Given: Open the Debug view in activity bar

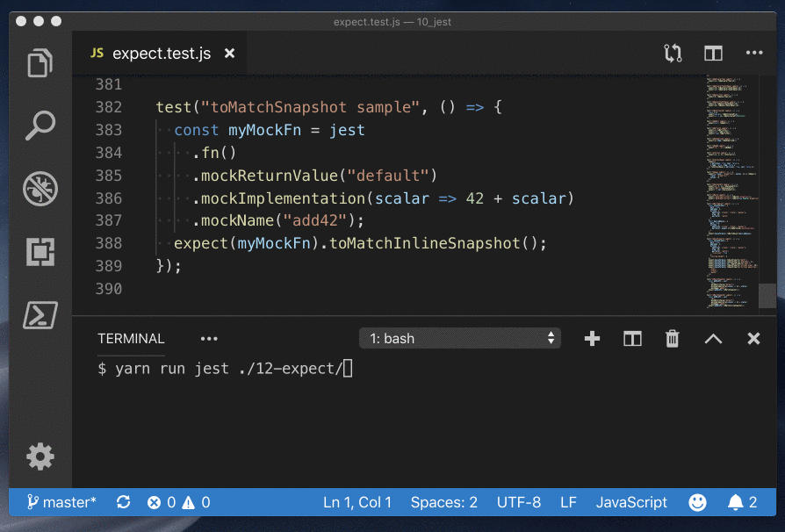Looking at the screenshot, I should tap(40, 188).
